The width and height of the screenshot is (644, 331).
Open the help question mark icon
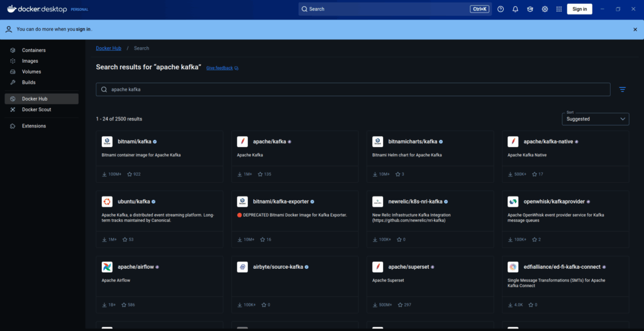pos(500,9)
